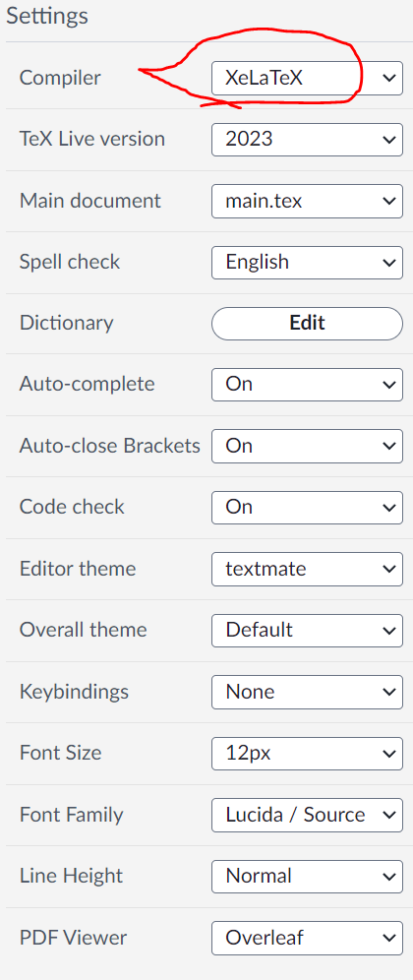The height and width of the screenshot is (980, 413).
Task: Click the chevron arrow on Font Size dropdown
Action: click(x=388, y=753)
